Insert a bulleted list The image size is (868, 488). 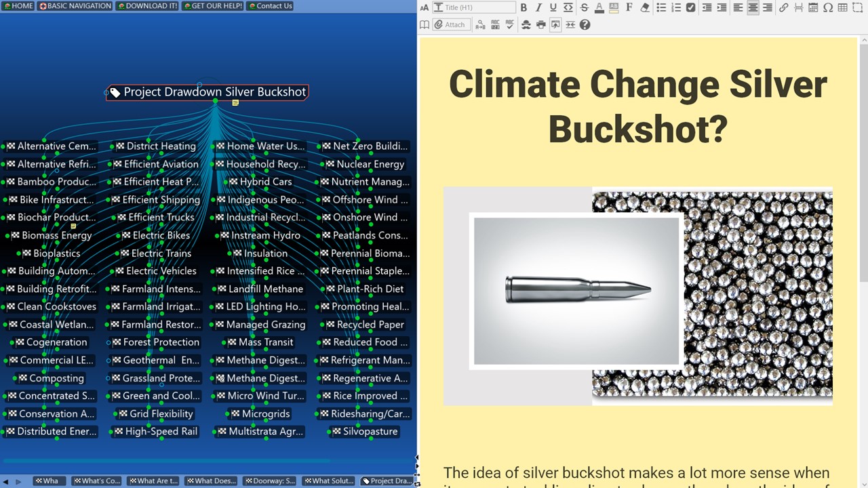(x=661, y=7)
